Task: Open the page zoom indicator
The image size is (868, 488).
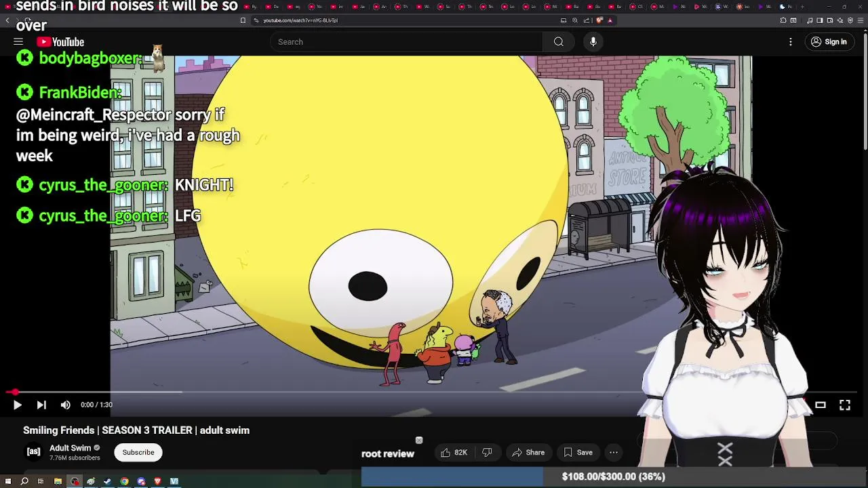Action: (x=575, y=20)
